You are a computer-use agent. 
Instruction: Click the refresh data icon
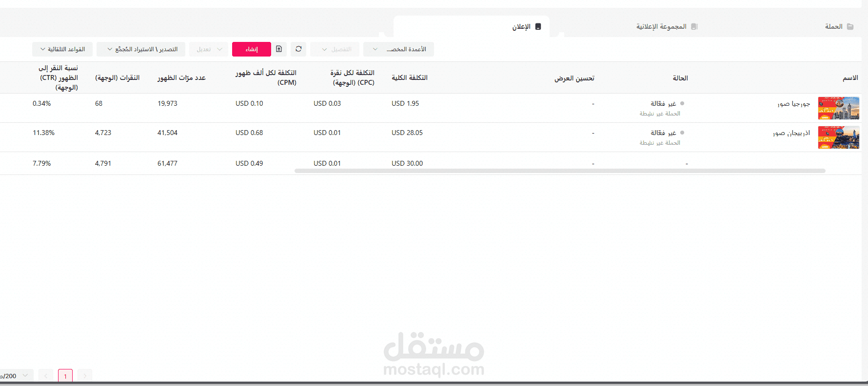[298, 49]
